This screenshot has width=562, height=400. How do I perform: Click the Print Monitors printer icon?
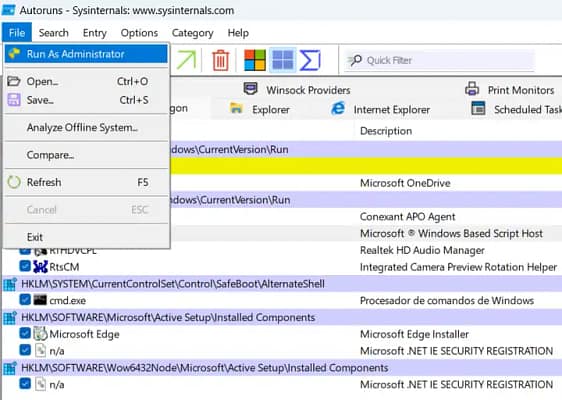(472, 89)
